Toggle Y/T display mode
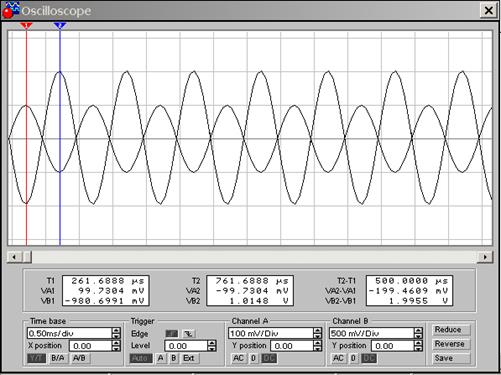Image resolution: width=501 pixels, height=375 pixels. pyautogui.click(x=36, y=358)
